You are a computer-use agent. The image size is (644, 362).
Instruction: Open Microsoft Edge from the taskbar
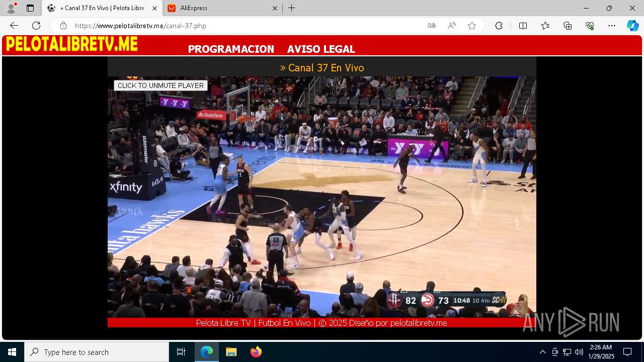coord(207,352)
